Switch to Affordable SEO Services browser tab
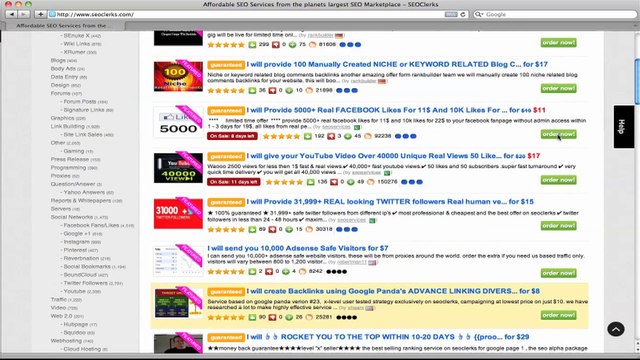Image resolution: width=640 pixels, height=360 pixels. (62, 26)
